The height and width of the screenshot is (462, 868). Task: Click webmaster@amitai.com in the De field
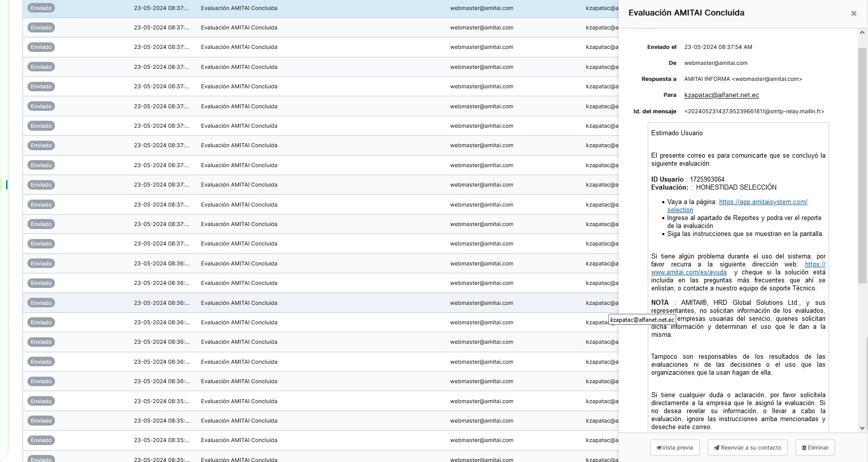(x=715, y=63)
